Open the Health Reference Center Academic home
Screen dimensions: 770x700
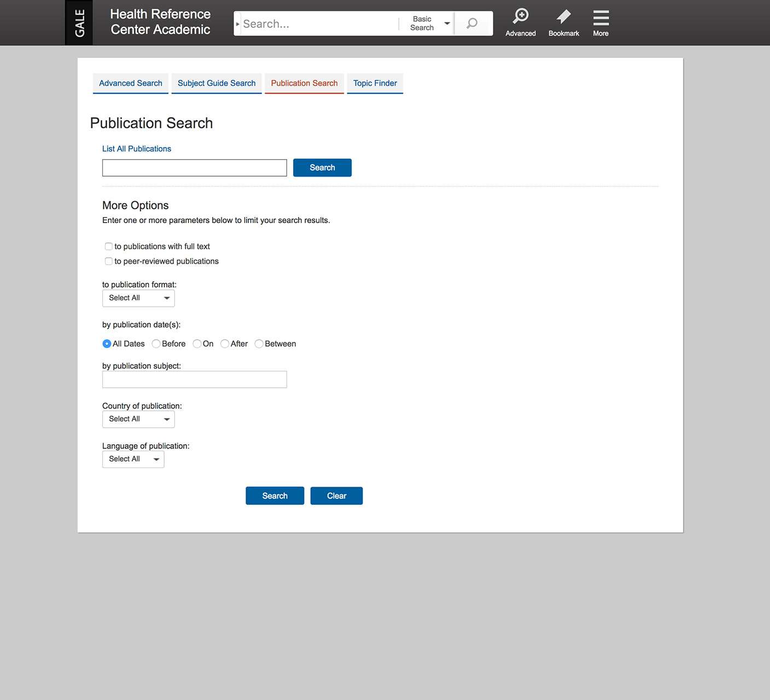point(160,22)
